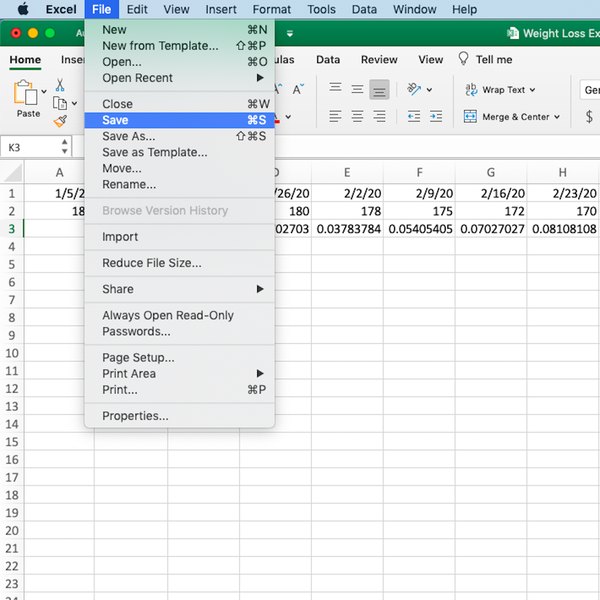Click the Format Painter brush icon

pyautogui.click(x=60, y=121)
